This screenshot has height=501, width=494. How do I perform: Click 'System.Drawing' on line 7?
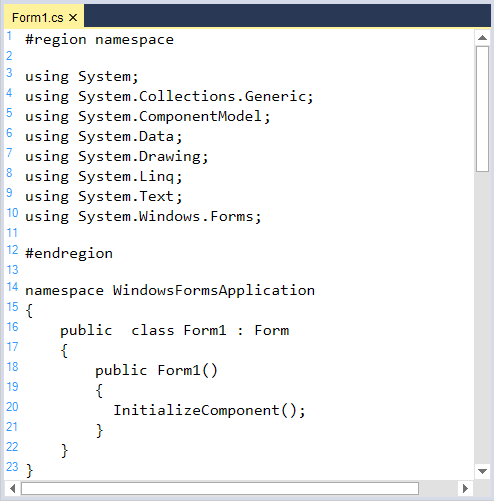click(139, 157)
